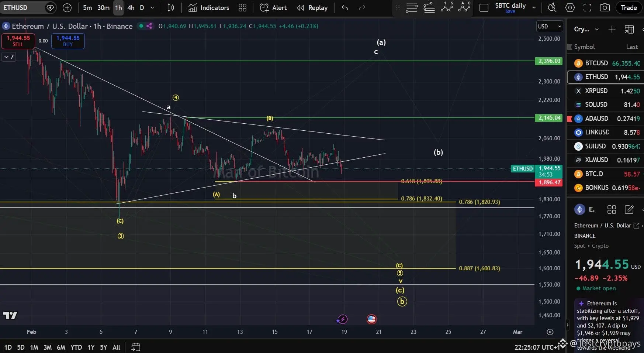Screen dimensions: 644x353
Task: Click the Last column header
Action: click(x=632, y=47)
